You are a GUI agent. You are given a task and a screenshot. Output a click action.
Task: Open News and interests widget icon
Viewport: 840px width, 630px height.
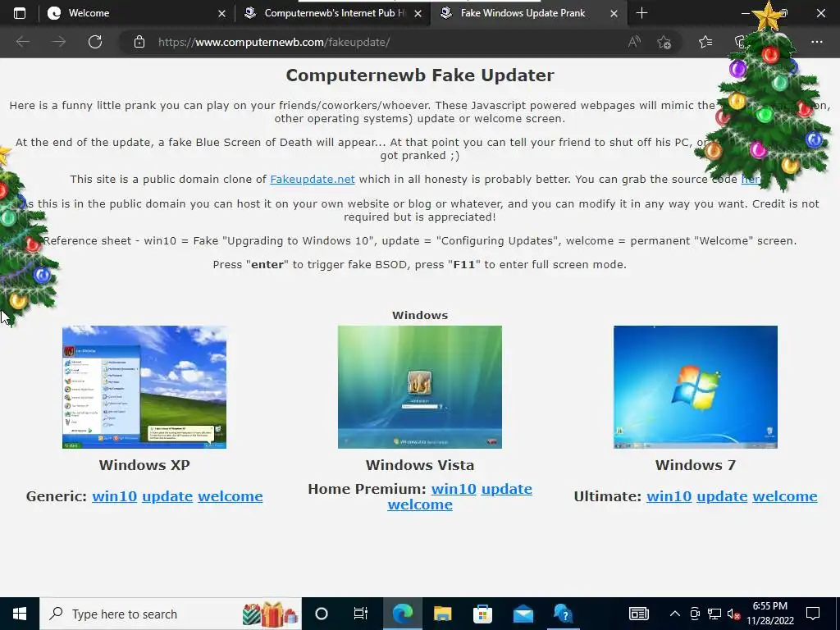[638, 614]
